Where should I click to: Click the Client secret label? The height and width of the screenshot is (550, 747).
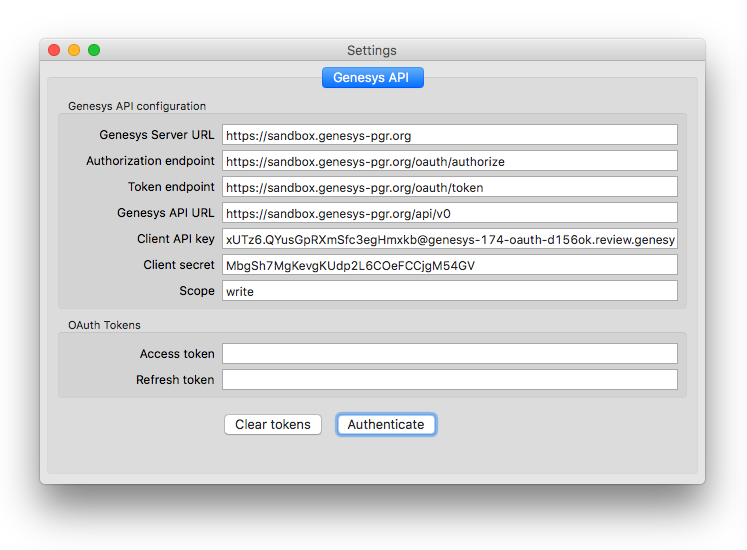coord(179,265)
